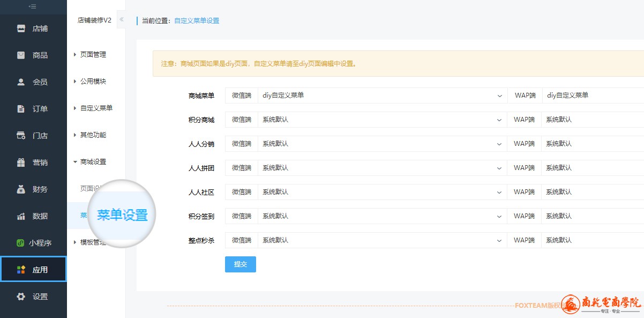644x318 pixels.
Task: Select the 订单 order document icon
Action: click(x=21, y=109)
